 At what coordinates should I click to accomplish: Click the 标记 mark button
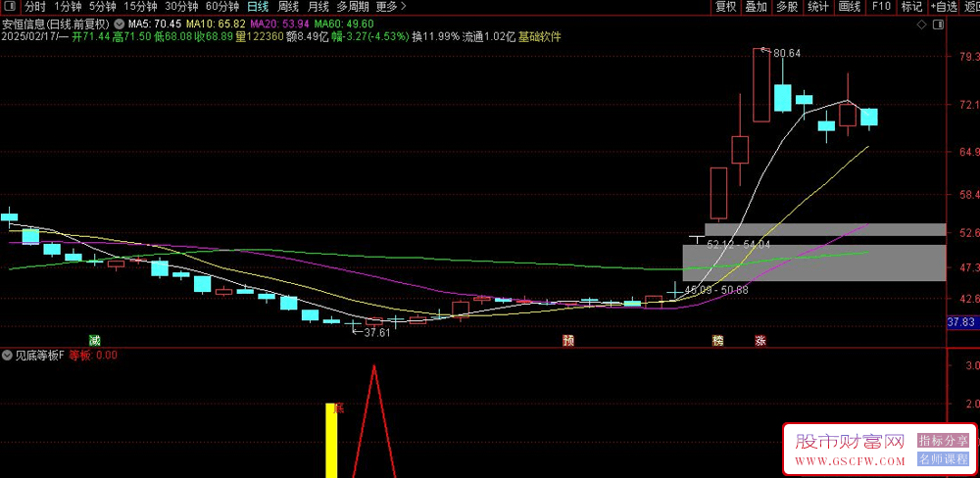tap(911, 7)
